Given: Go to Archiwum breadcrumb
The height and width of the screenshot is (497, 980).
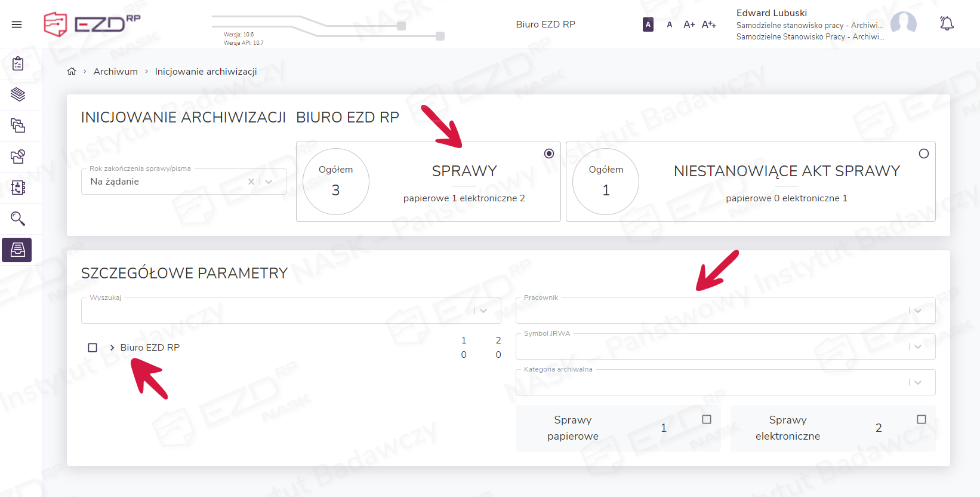Looking at the screenshot, I should [115, 72].
